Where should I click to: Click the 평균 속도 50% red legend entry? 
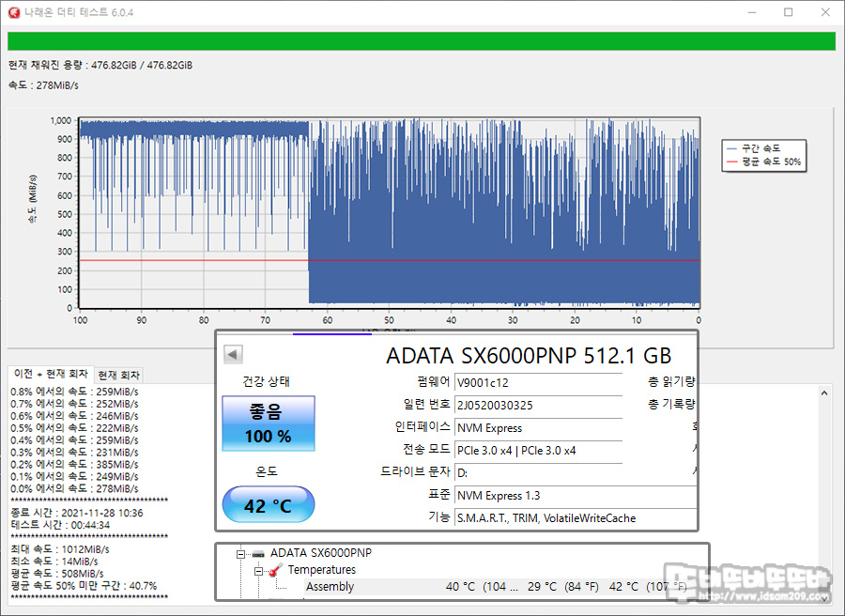coord(763,162)
